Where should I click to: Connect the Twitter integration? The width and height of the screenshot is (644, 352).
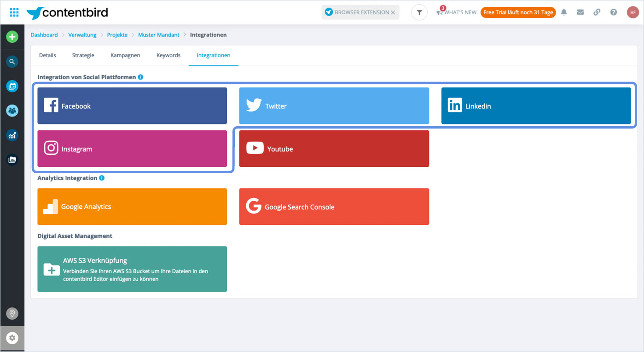(x=334, y=106)
